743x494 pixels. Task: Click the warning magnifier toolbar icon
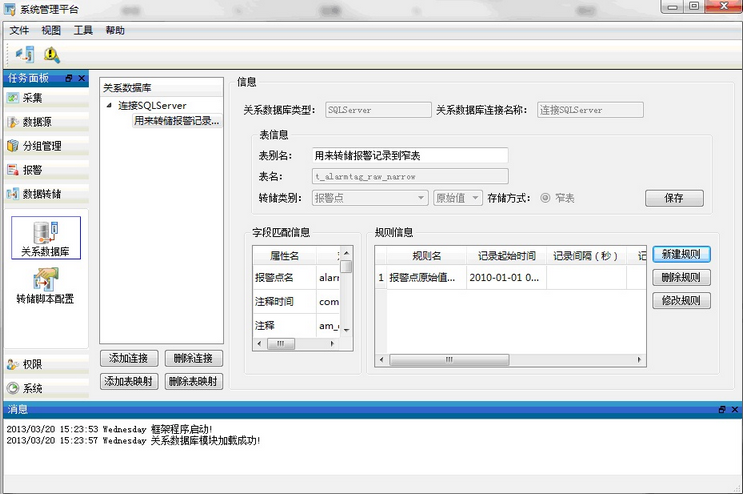point(52,55)
